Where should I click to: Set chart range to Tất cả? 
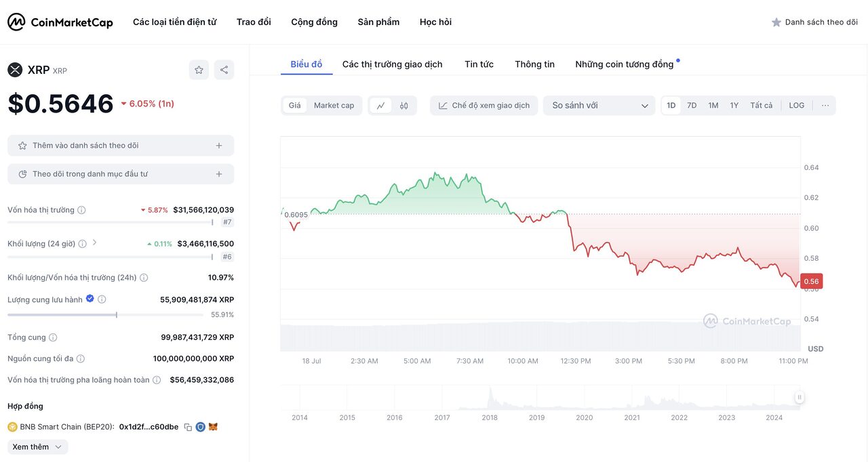762,106
